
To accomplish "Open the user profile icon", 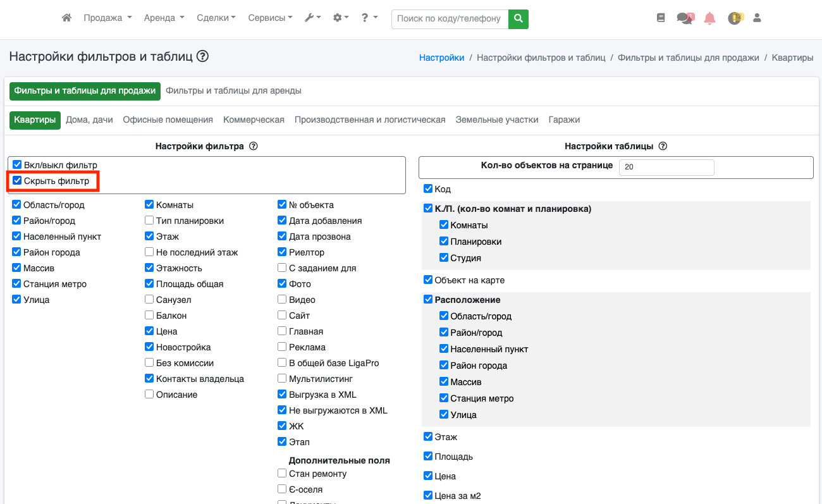I will pos(757,18).
